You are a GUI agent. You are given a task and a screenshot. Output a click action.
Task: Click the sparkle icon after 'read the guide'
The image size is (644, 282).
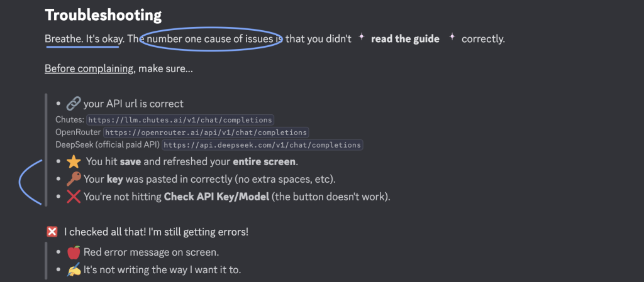452,37
